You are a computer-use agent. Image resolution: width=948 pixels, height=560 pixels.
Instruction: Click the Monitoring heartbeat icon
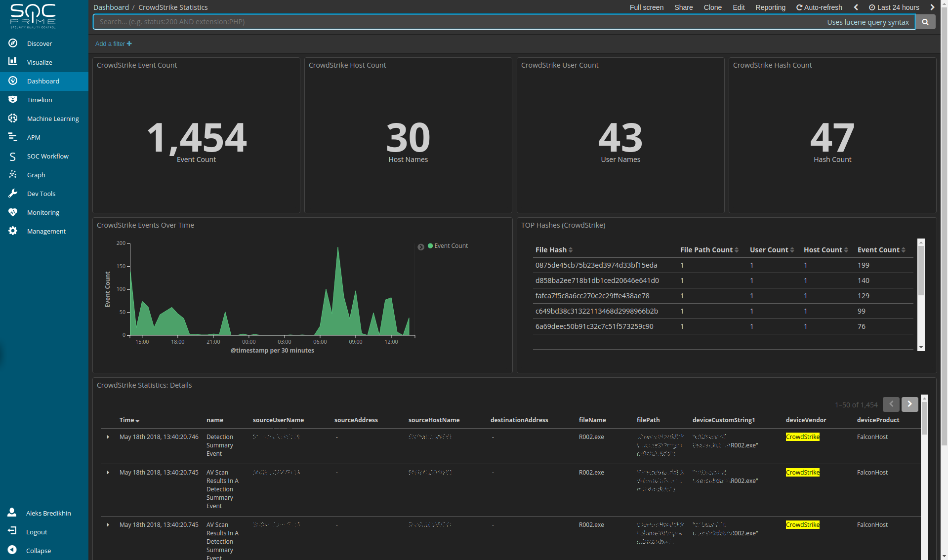click(13, 212)
